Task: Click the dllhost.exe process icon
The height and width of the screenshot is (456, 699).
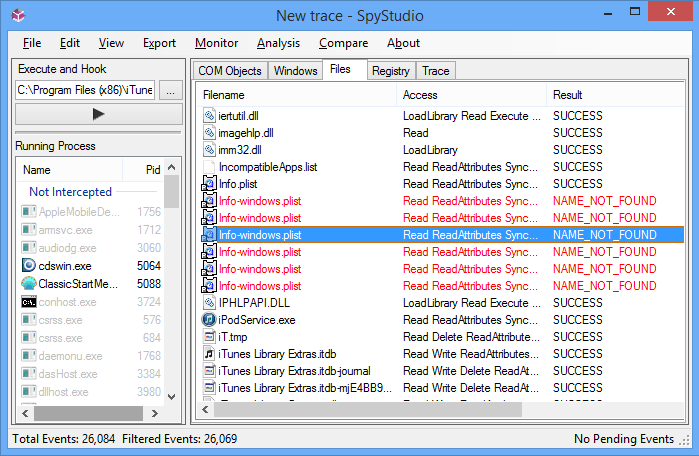Action: (x=29, y=392)
